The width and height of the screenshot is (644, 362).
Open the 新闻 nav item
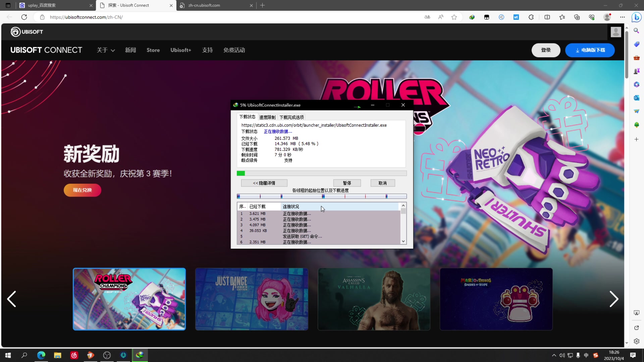[130, 50]
